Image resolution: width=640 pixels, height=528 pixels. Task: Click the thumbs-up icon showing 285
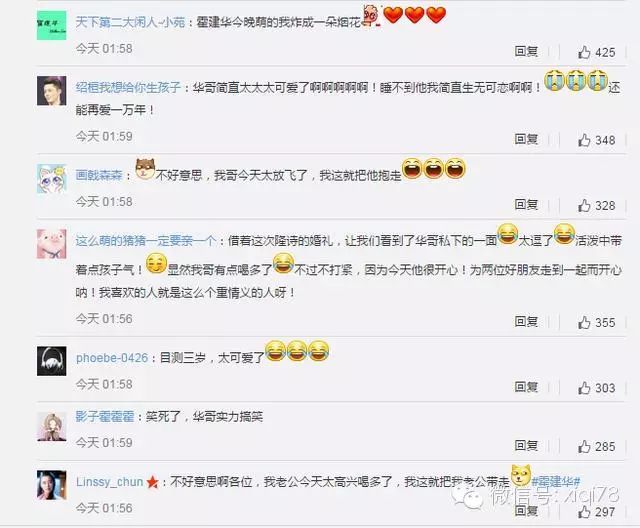tap(584, 446)
